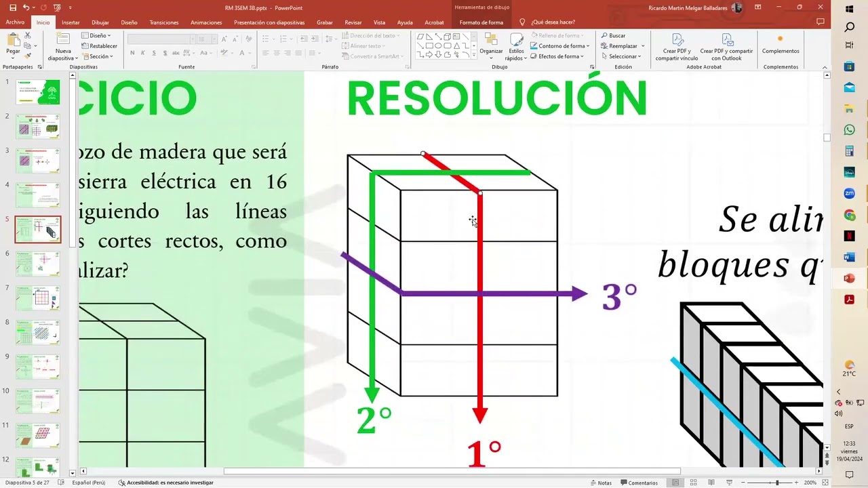Open WhatsApp from the taskbar
Image resolution: width=868 pixels, height=488 pixels.
pos(850,129)
